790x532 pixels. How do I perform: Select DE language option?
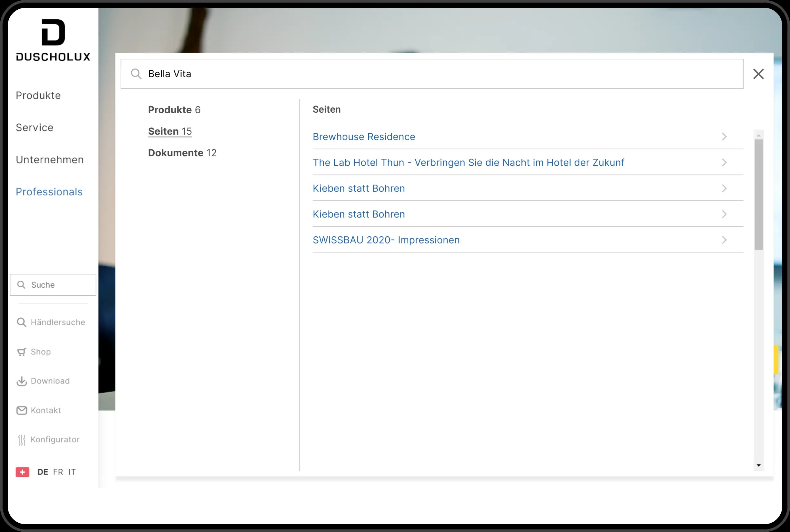pos(43,472)
